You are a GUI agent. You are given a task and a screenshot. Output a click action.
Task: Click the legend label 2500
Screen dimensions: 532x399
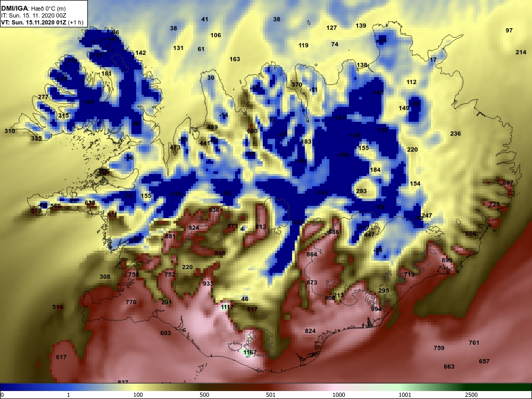click(471, 395)
